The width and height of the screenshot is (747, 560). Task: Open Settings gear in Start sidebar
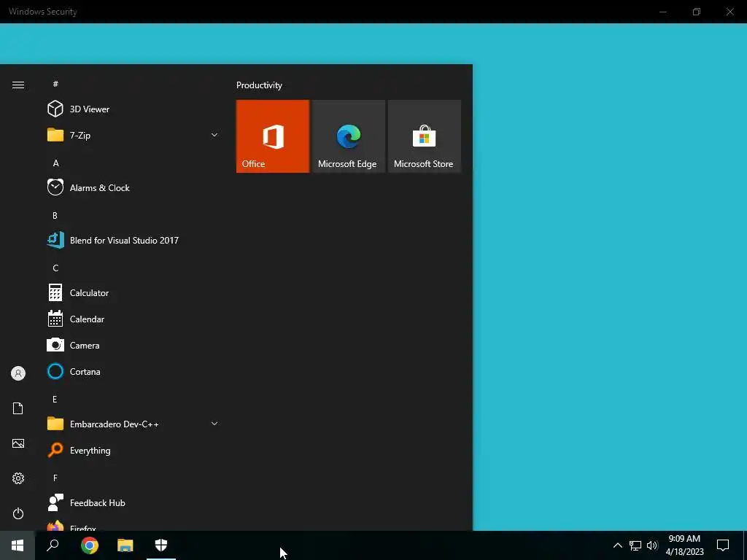(x=18, y=478)
